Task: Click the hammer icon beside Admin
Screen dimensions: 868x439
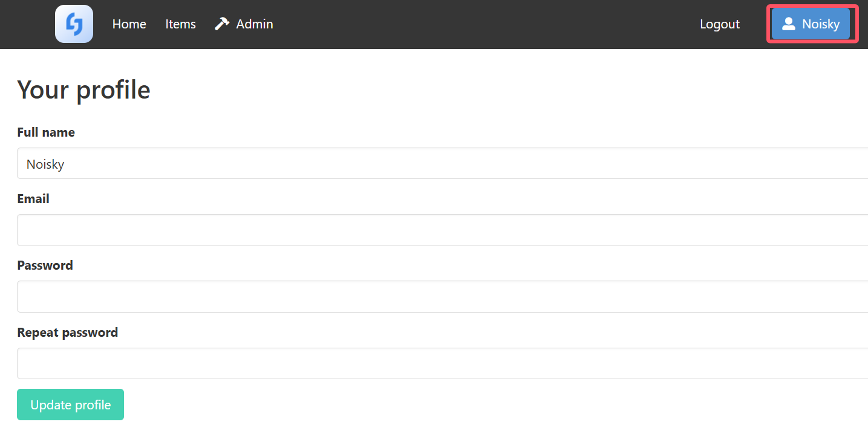Action: pos(222,24)
